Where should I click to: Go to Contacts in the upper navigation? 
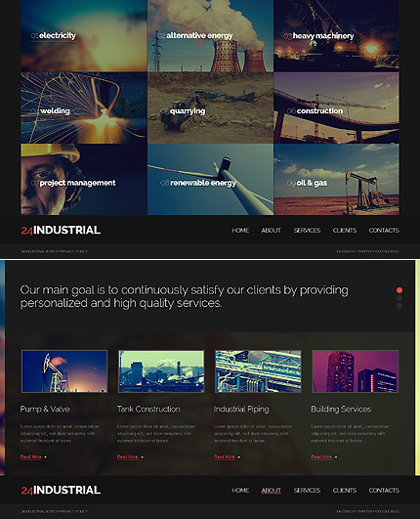[x=384, y=231]
